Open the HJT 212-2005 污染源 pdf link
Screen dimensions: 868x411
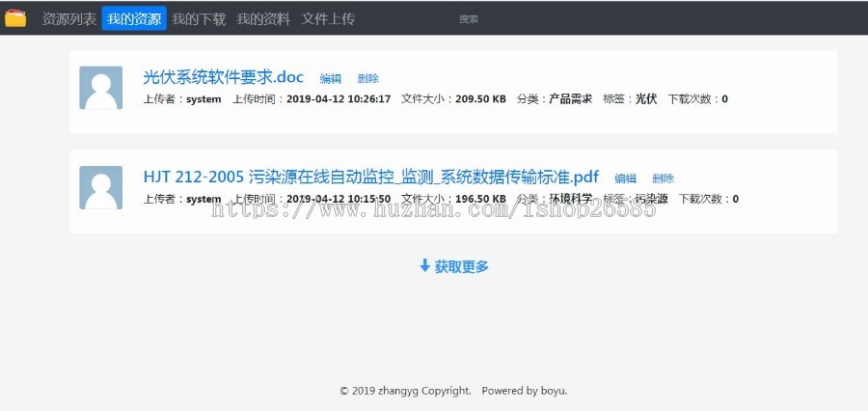click(371, 177)
